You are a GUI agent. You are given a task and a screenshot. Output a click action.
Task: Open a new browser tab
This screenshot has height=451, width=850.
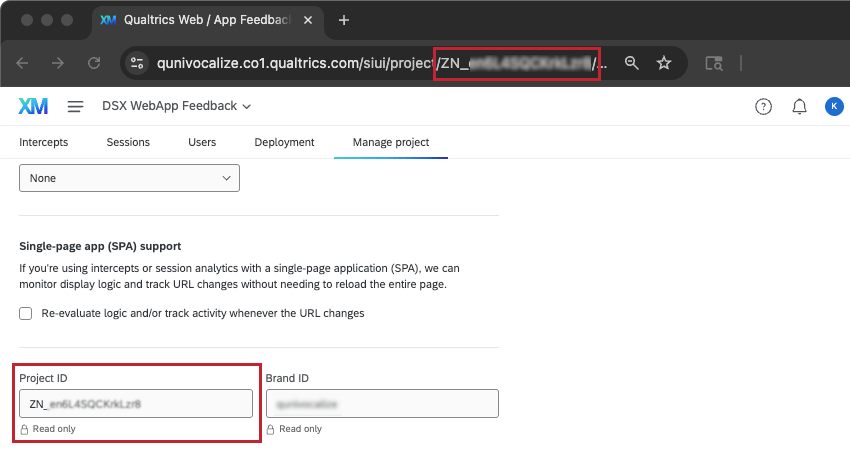pyautogui.click(x=344, y=20)
